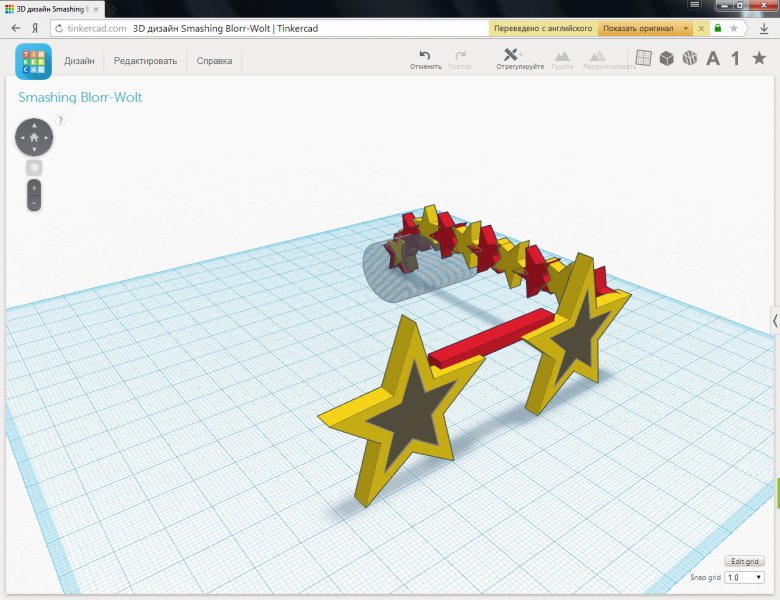Click the green lock security icon
This screenshot has height=600, width=780.
(717, 28)
